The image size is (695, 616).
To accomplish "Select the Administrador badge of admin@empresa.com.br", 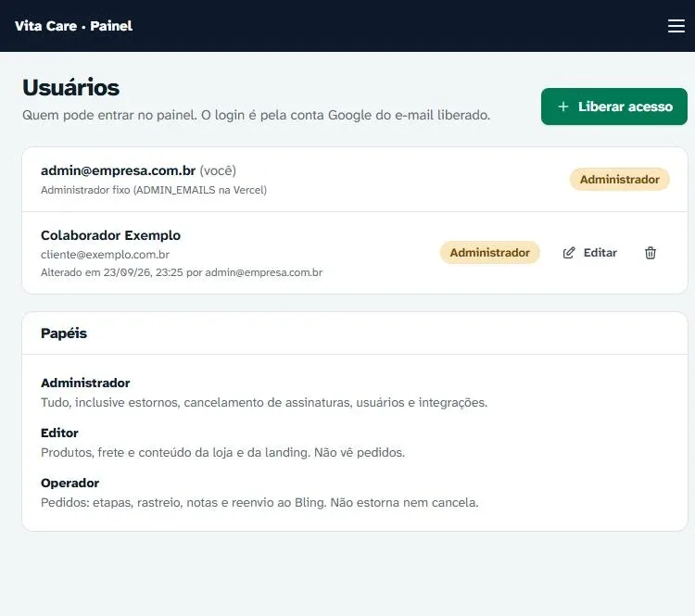I will point(619,180).
